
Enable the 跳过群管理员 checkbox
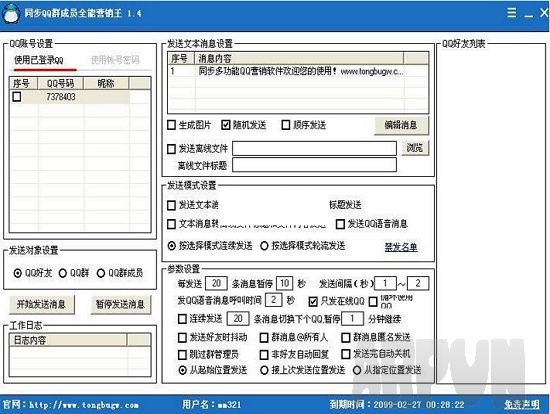coord(182,355)
